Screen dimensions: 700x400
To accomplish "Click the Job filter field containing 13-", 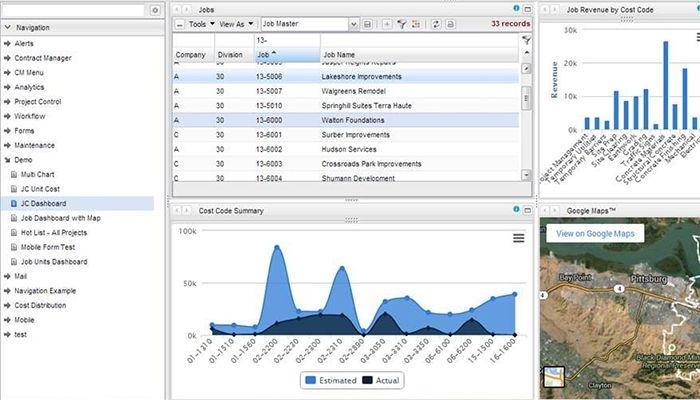I will pos(287,41).
